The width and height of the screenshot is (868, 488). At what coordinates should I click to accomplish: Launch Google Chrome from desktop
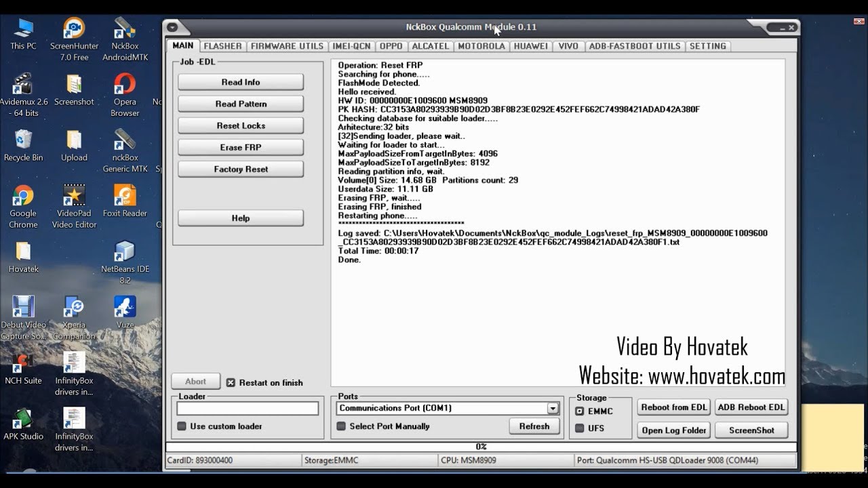23,206
